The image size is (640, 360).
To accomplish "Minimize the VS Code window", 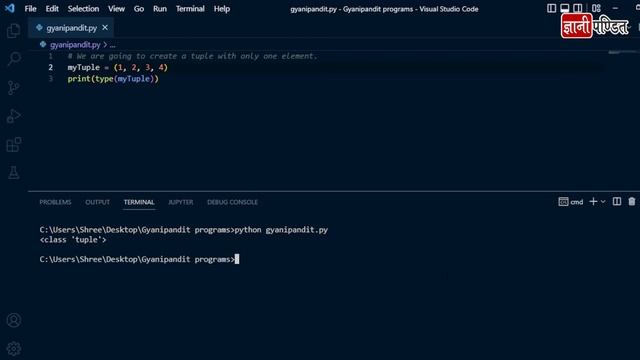I will point(616,8).
